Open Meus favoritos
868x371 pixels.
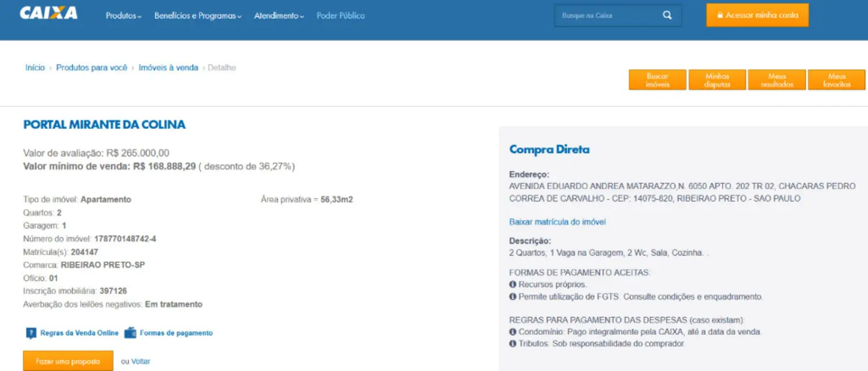(837, 80)
